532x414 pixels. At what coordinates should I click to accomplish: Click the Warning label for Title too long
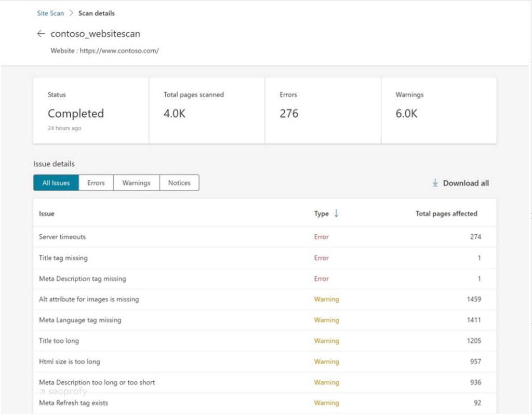click(x=326, y=341)
